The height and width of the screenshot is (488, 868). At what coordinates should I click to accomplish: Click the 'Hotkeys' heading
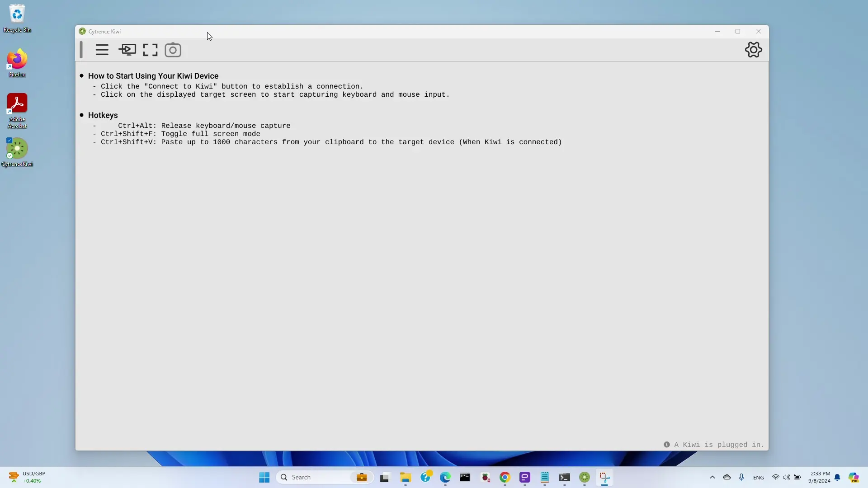[x=103, y=115]
